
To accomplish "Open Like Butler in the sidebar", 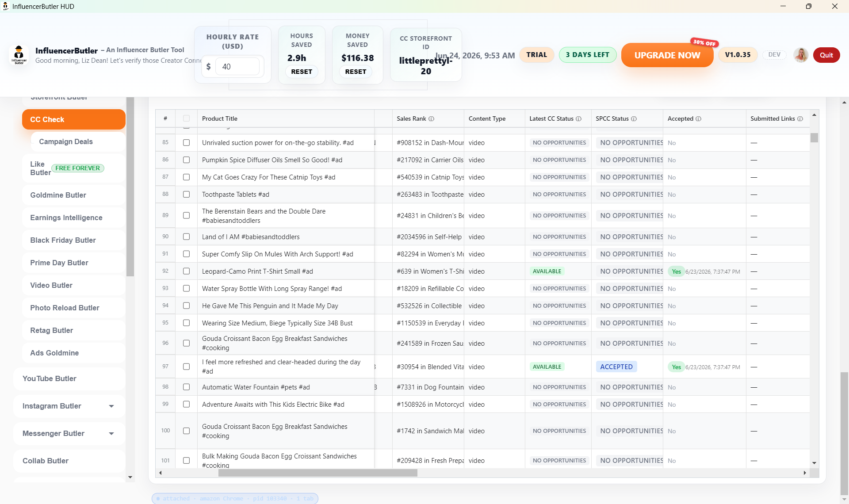I will pos(74,168).
